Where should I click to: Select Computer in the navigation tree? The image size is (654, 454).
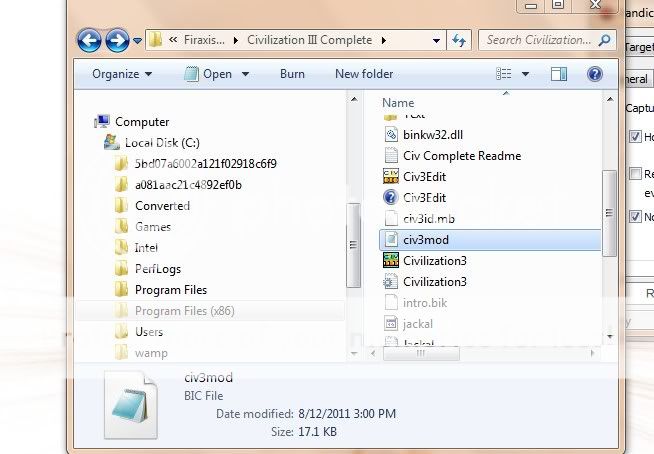point(142,122)
